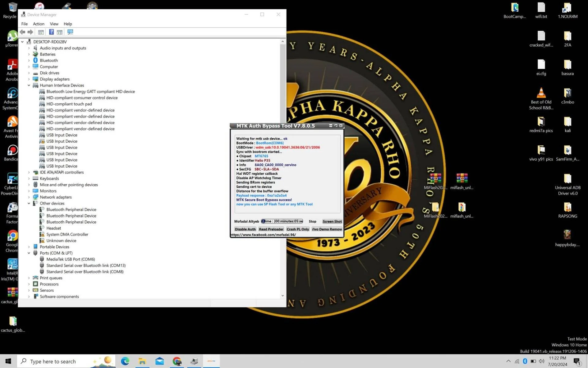Toggle the Show/Hide Console Tree toolbar icon
This screenshot has width=588, height=368.
point(41,32)
